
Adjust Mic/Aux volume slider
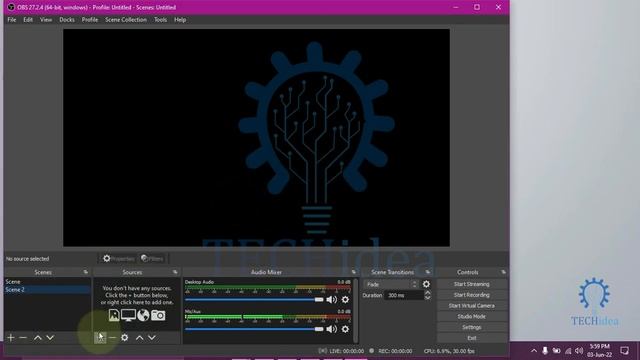(254, 329)
